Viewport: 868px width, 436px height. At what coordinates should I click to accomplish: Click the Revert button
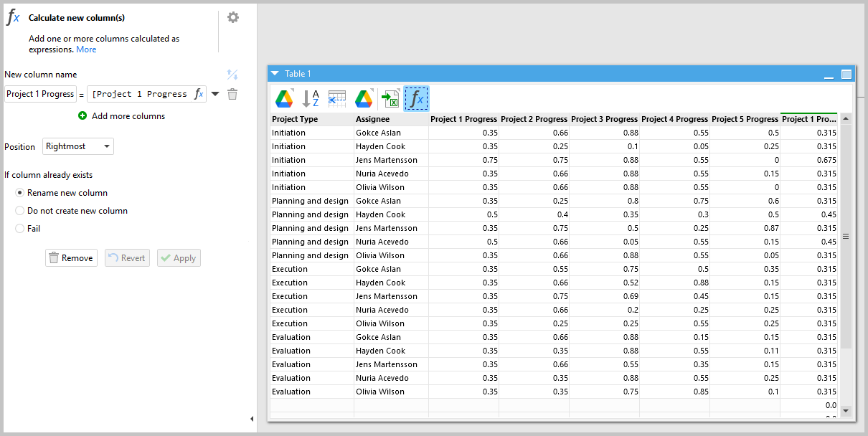click(127, 258)
